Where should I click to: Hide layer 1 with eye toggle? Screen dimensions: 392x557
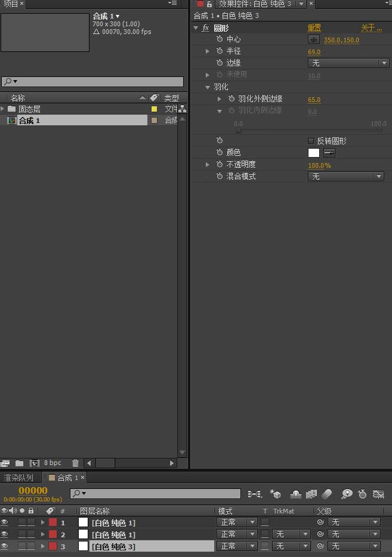coord(5,522)
